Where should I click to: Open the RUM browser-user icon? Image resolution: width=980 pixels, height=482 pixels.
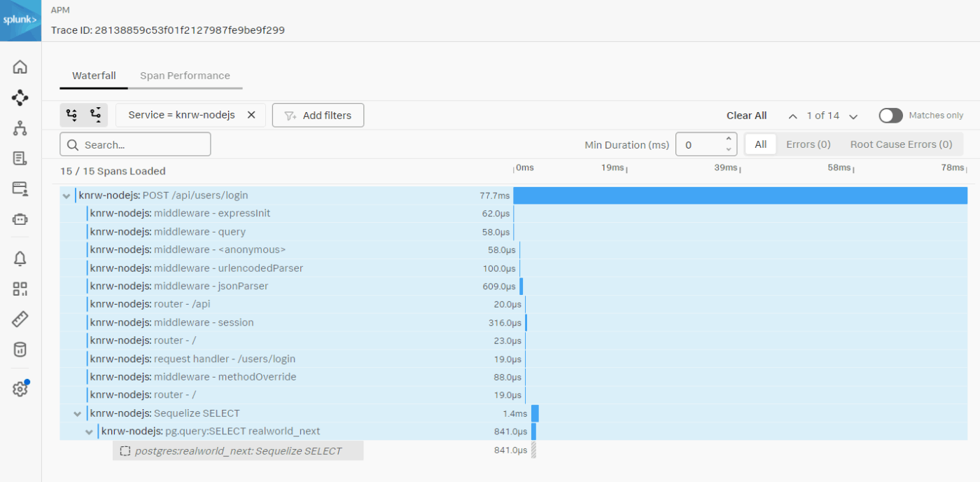pyautogui.click(x=20, y=188)
